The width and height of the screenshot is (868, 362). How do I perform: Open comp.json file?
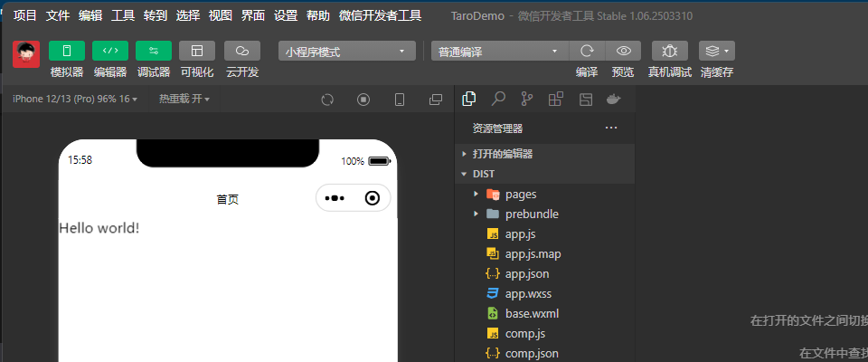pos(544,353)
